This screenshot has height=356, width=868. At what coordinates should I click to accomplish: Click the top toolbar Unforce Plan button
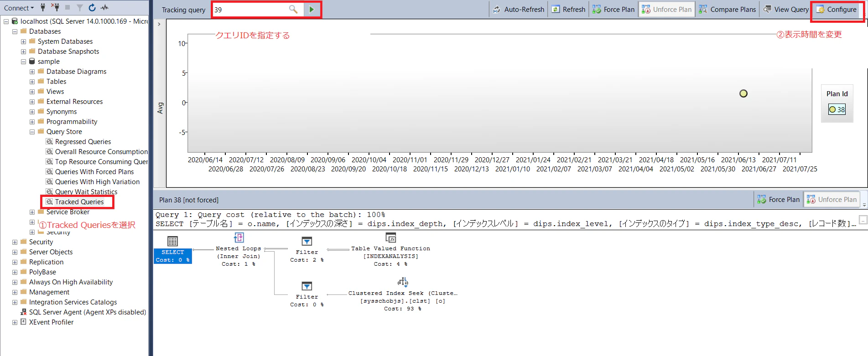[667, 10]
